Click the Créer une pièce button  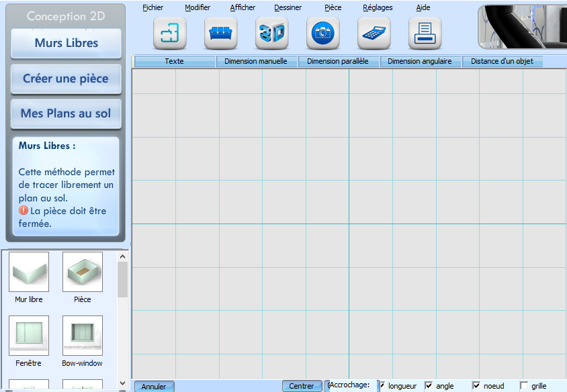click(x=67, y=79)
